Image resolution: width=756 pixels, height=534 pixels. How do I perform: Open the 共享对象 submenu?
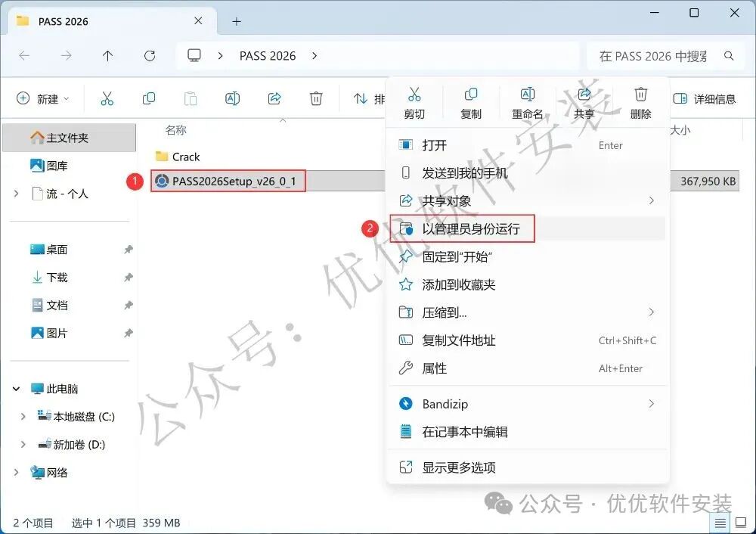point(528,200)
